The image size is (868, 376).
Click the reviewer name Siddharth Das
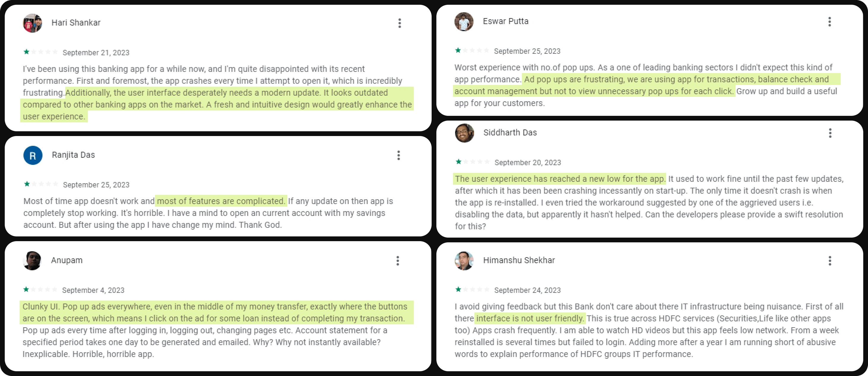[510, 132]
